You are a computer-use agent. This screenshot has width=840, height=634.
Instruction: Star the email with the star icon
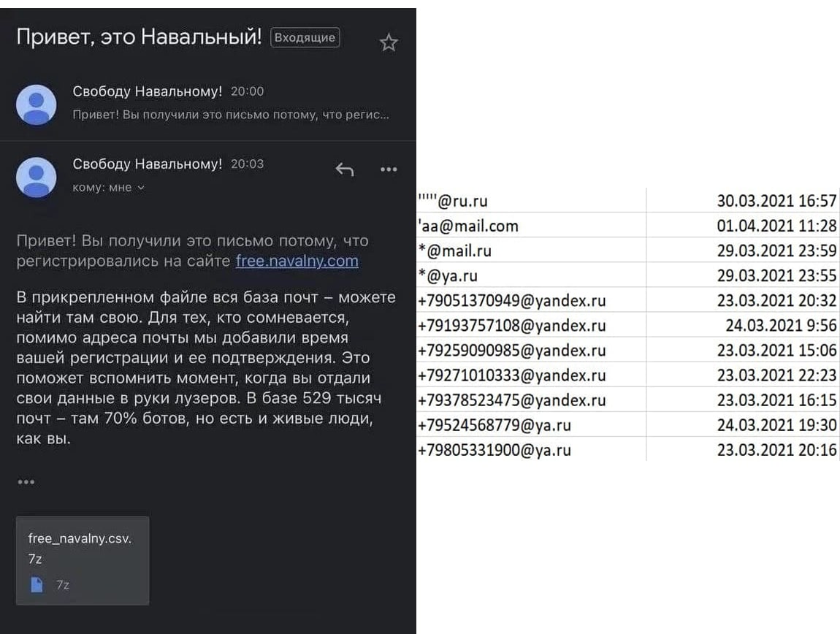click(x=389, y=42)
